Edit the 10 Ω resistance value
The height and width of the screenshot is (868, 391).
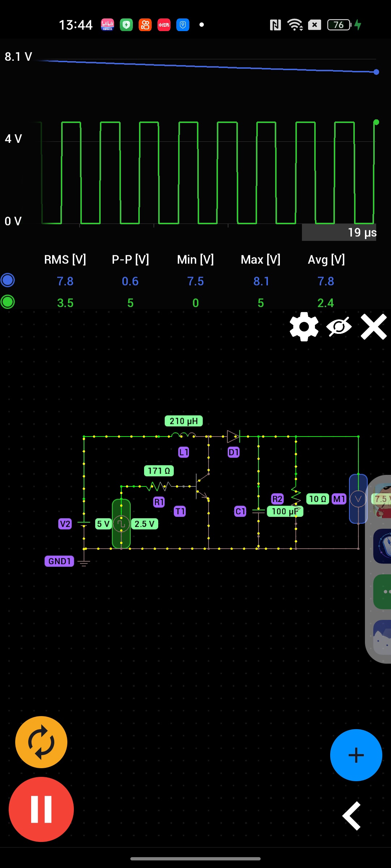[318, 499]
